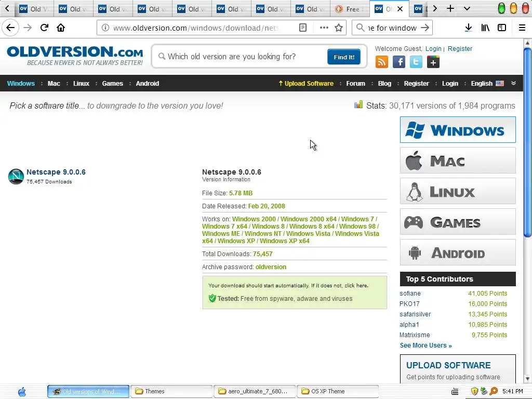This screenshot has height=399, width=532.
Task: Click the scrollbar down arrow
Action: [x=527, y=379]
